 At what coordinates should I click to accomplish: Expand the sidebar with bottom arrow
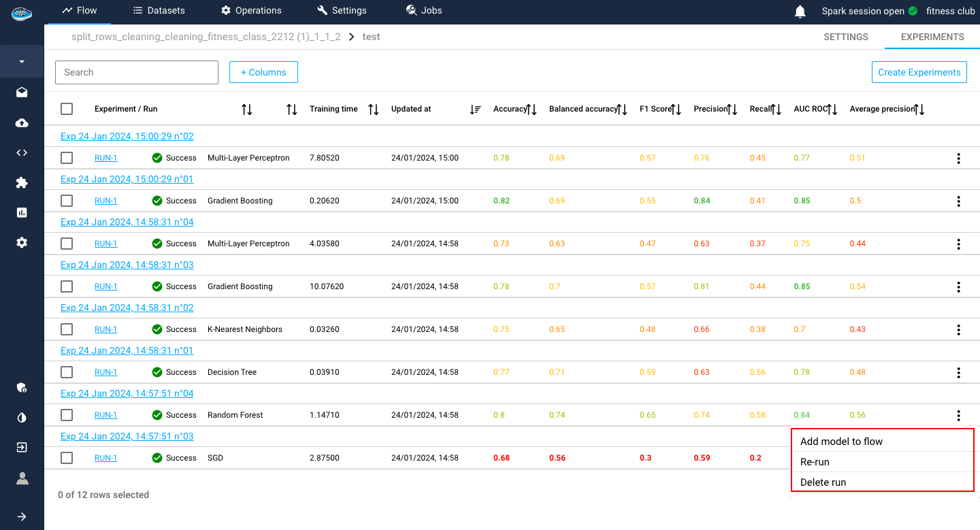pyautogui.click(x=22, y=516)
